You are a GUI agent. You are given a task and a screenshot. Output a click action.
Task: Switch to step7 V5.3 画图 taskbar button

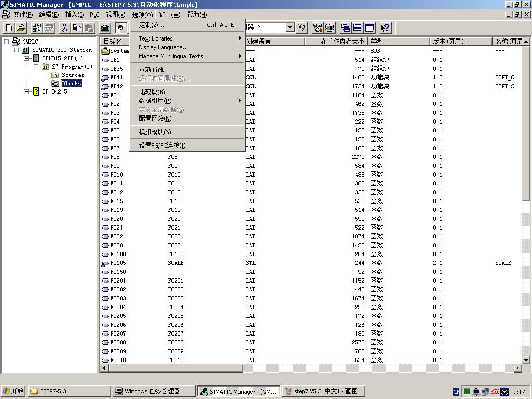[323, 391]
